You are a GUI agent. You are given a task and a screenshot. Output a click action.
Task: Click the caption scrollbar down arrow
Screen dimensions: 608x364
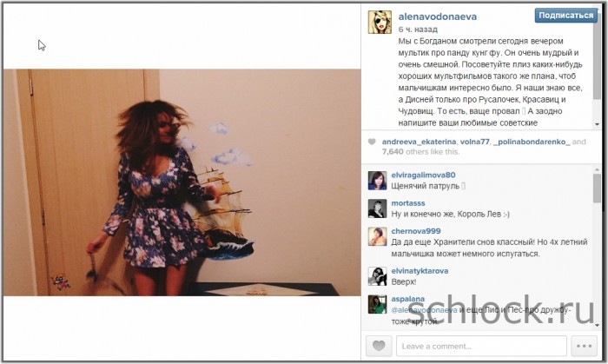[597, 124]
